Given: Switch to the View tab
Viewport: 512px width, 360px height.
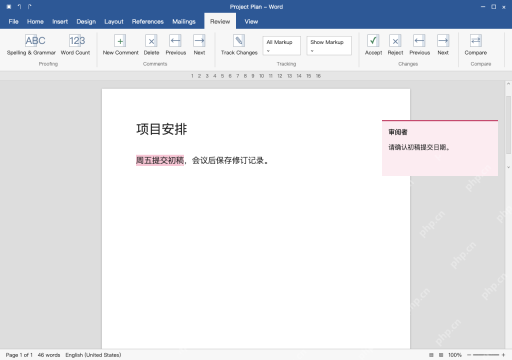Looking at the screenshot, I should [251, 22].
